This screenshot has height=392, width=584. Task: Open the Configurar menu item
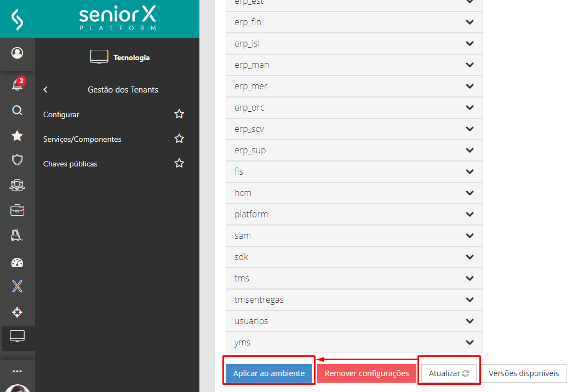pos(61,114)
